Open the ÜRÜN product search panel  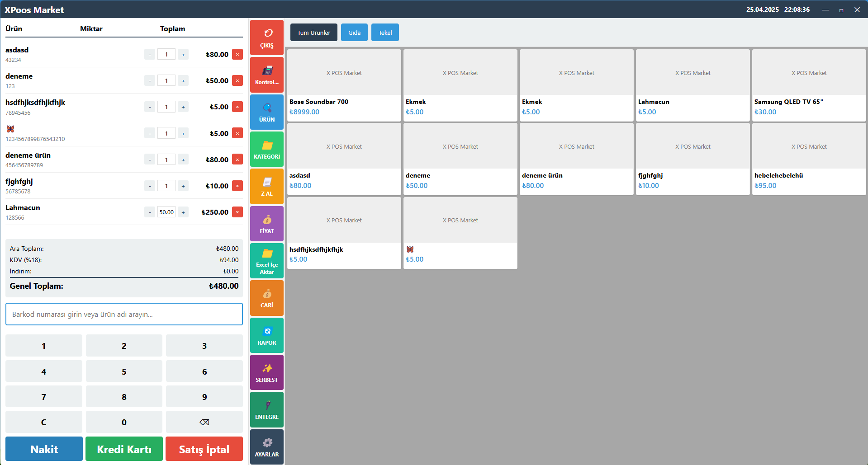pyautogui.click(x=267, y=112)
